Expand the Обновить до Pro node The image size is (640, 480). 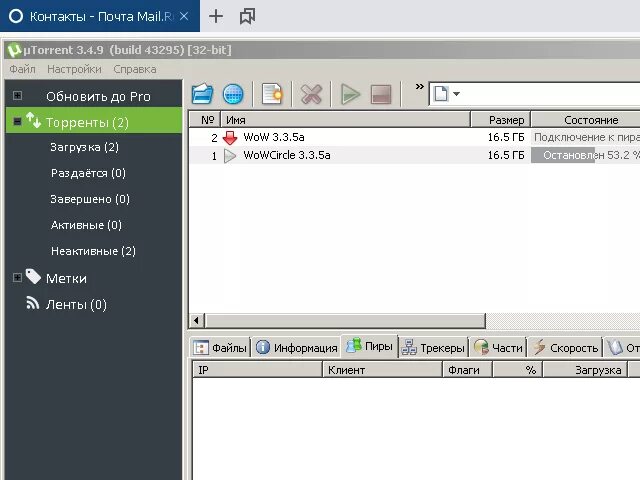pos(17,96)
